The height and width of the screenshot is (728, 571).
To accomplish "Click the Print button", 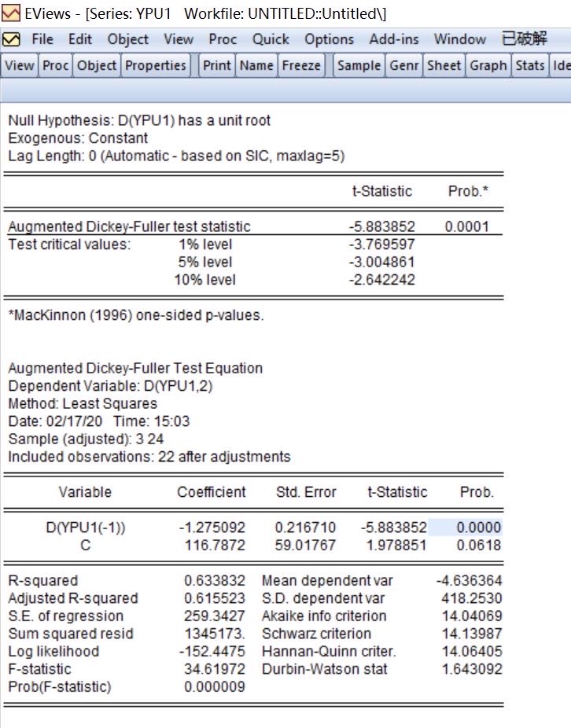I will click(217, 65).
